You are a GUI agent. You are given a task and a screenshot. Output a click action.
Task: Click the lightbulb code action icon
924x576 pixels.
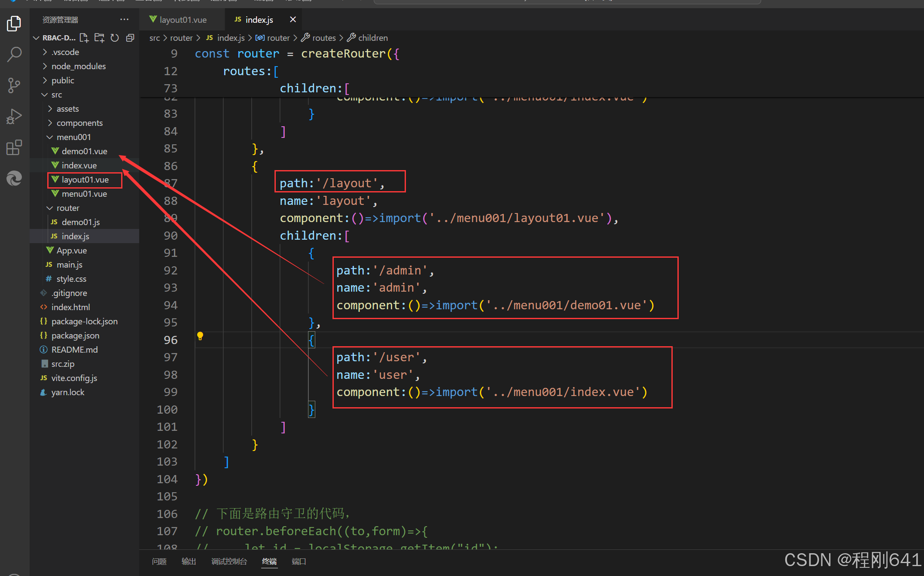[200, 336]
